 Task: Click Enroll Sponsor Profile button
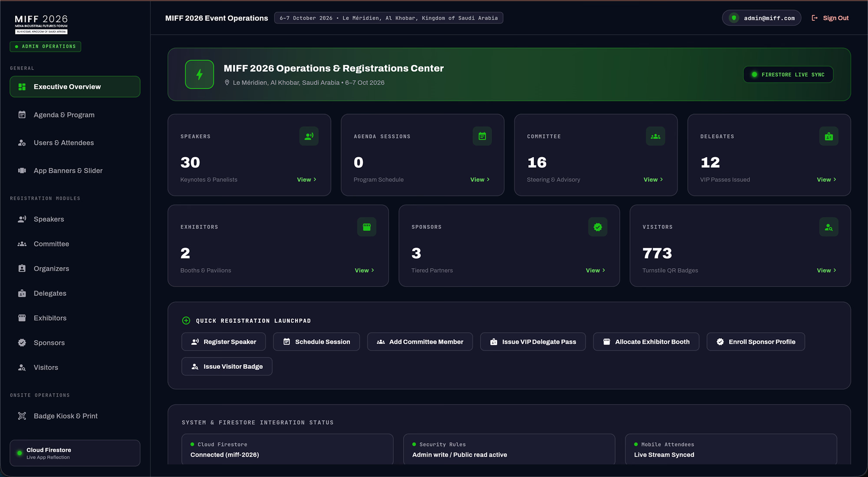click(x=756, y=342)
